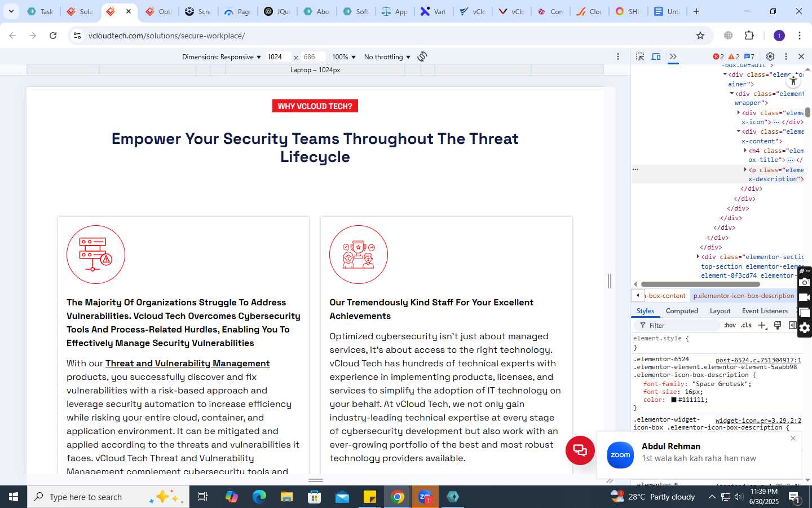Select p.elementor-icon-box-description breadcrumb

click(x=743, y=296)
